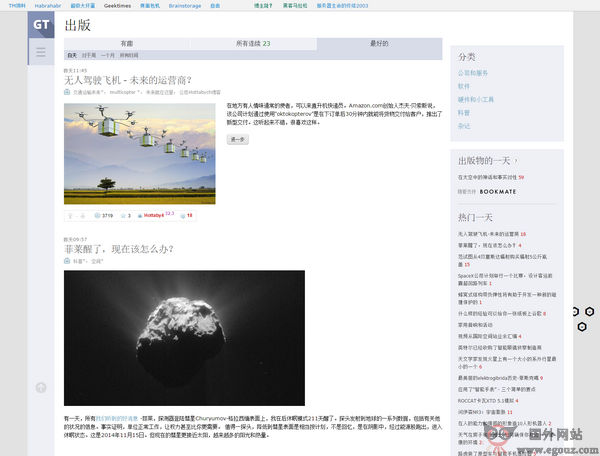The image size is (600, 456).
Task: Open drone article comments icon showing 18
Action: coord(183,216)
